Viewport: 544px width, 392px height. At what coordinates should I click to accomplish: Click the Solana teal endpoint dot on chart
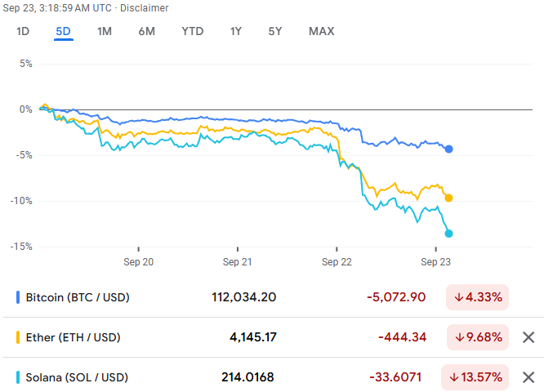(449, 234)
